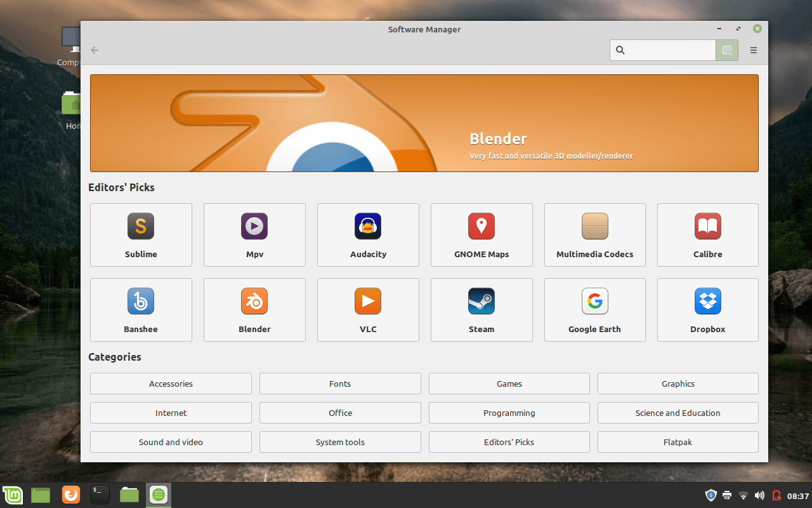
Task: Open the update manager shield icon
Action: [x=711, y=495]
